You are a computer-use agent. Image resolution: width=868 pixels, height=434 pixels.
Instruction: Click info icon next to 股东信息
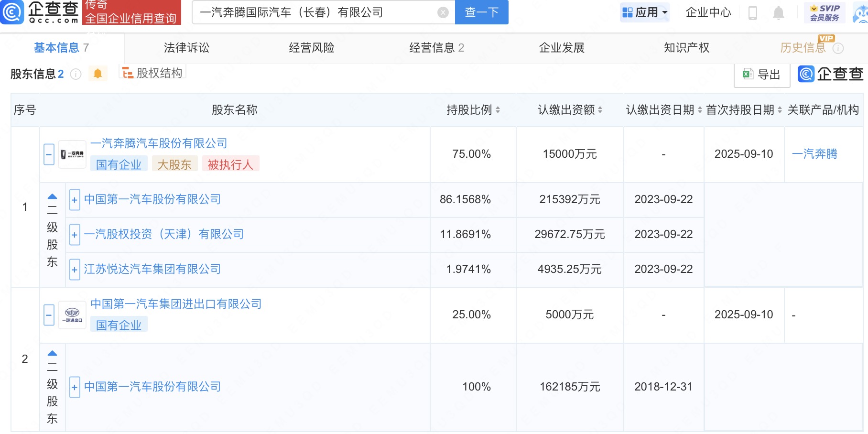click(x=76, y=74)
